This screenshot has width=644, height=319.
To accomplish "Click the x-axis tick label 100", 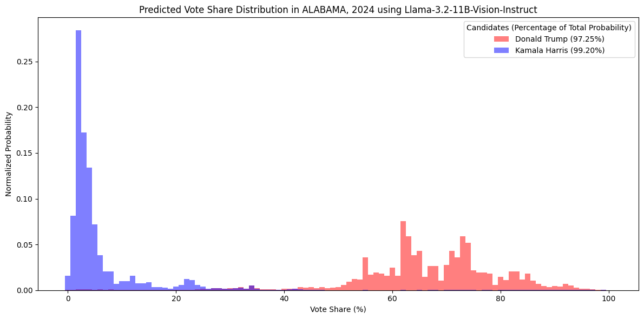I will (x=609, y=299).
